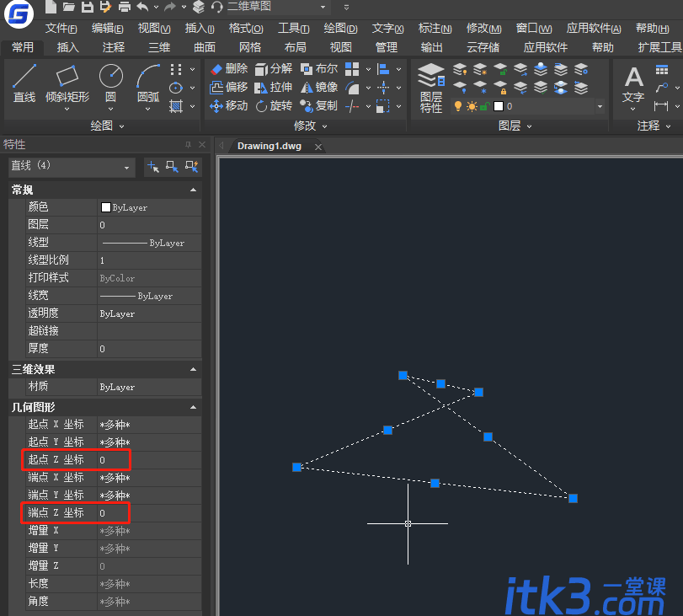Click the 线宽 ByLayer value
The height and width of the screenshot is (616, 683).
149,296
